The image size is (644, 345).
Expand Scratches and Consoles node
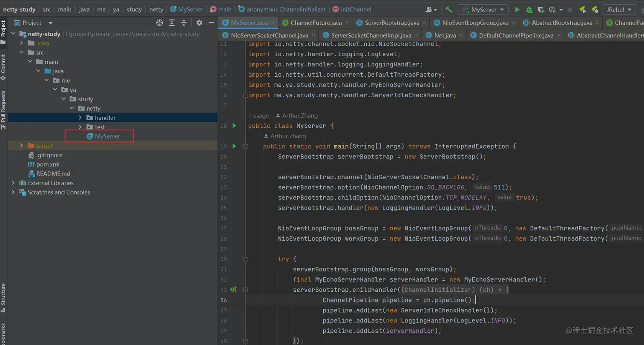[x=13, y=192]
